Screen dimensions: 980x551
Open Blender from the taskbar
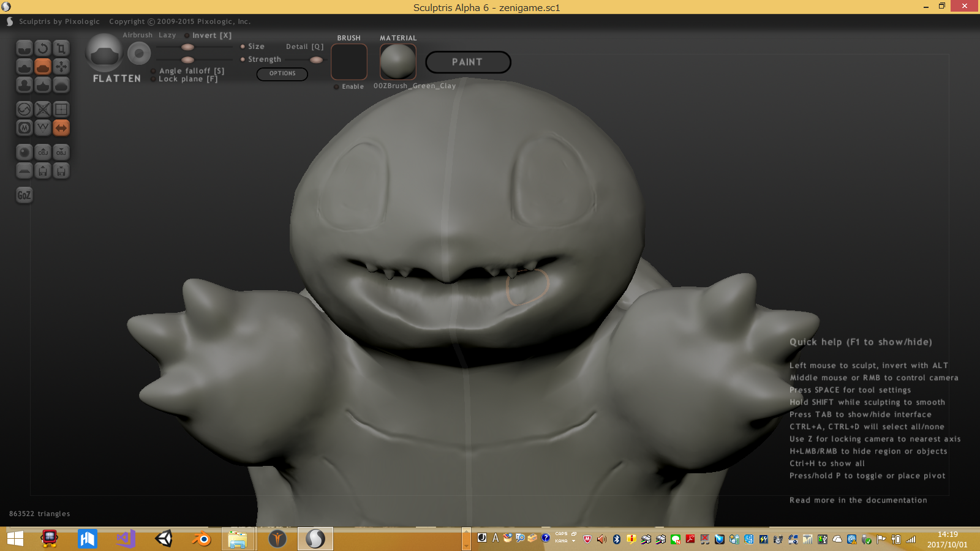(x=201, y=539)
